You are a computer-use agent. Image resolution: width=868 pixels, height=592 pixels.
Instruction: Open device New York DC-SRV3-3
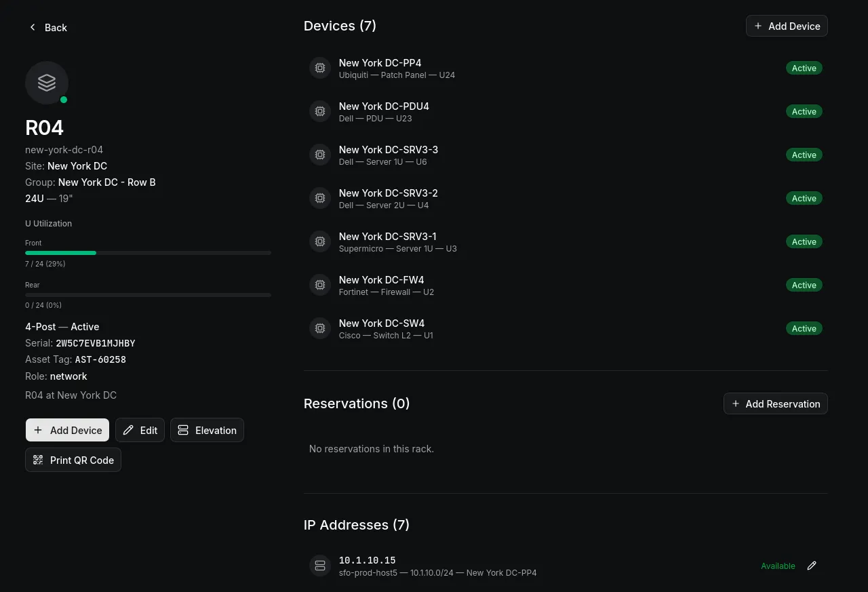(389, 149)
